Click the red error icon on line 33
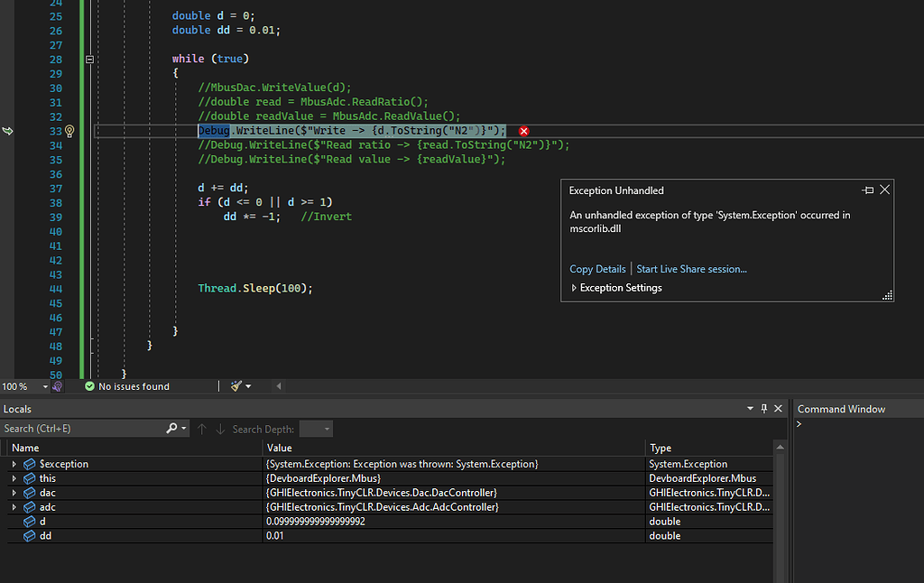The image size is (924, 583). point(523,131)
